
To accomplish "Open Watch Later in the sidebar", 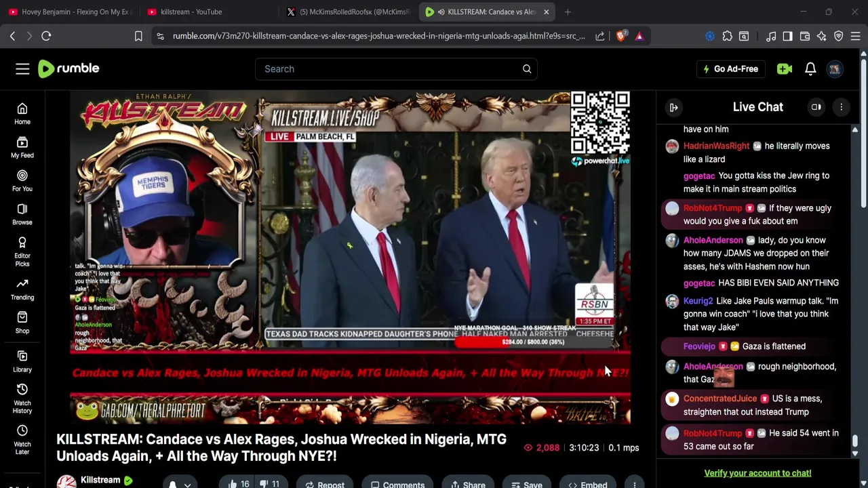I will pyautogui.click(x=22, y=440).
